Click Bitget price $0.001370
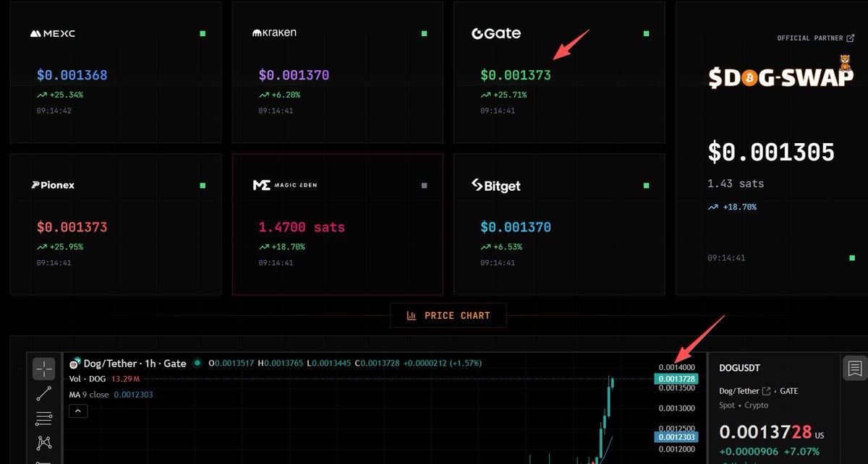The height and width of the screenshot is (464, 868). click(516, 227)
